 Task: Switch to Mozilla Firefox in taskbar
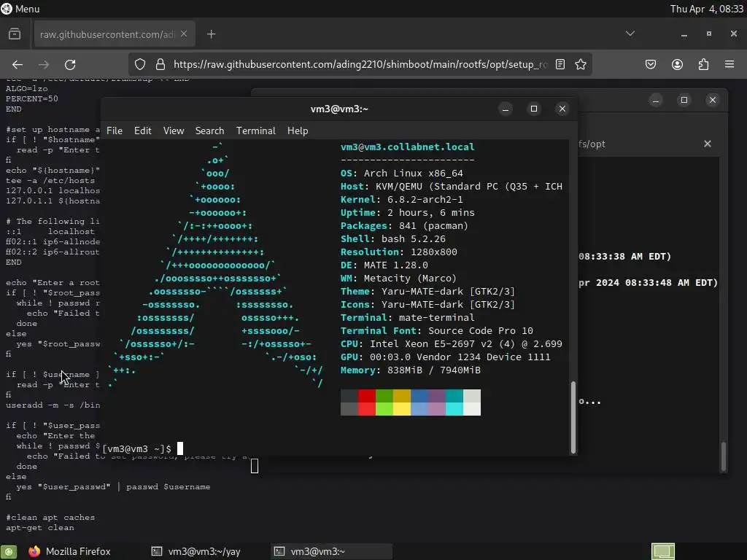point(69,551)
